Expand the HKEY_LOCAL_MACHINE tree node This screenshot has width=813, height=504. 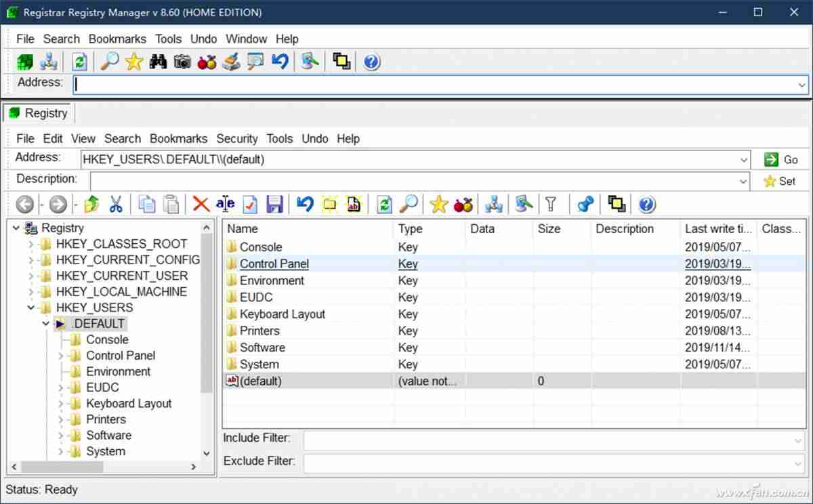pos(31,292)
